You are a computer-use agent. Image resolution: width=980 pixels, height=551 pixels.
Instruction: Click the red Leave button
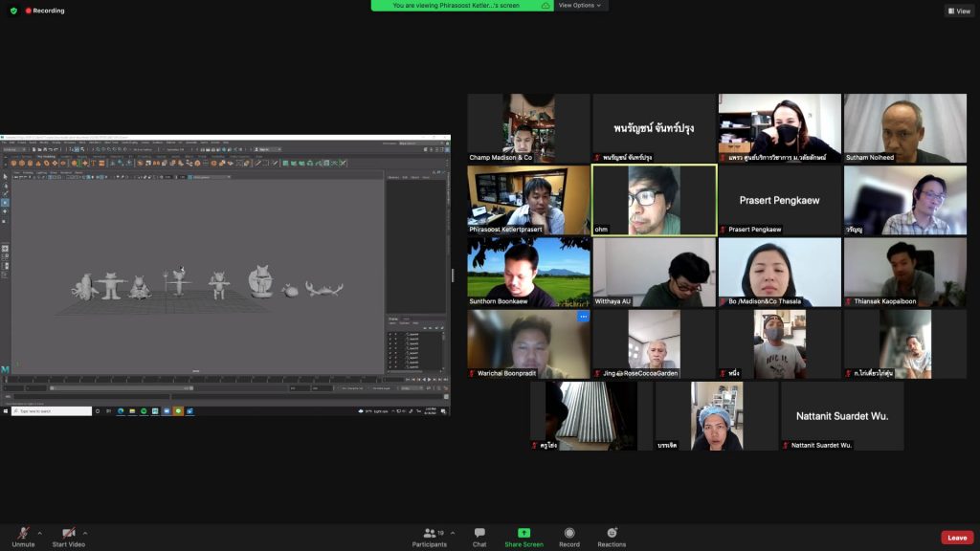click(x=956, y=538)
